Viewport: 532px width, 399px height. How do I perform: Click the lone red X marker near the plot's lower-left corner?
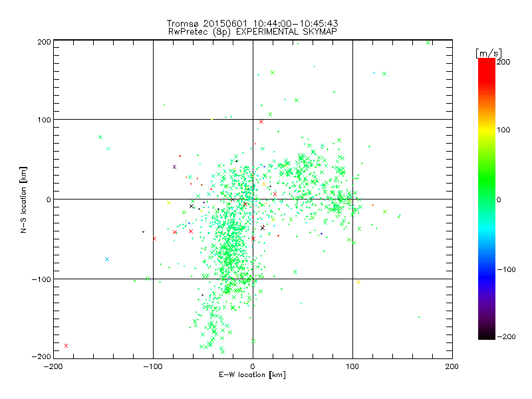tap(66, 346)
